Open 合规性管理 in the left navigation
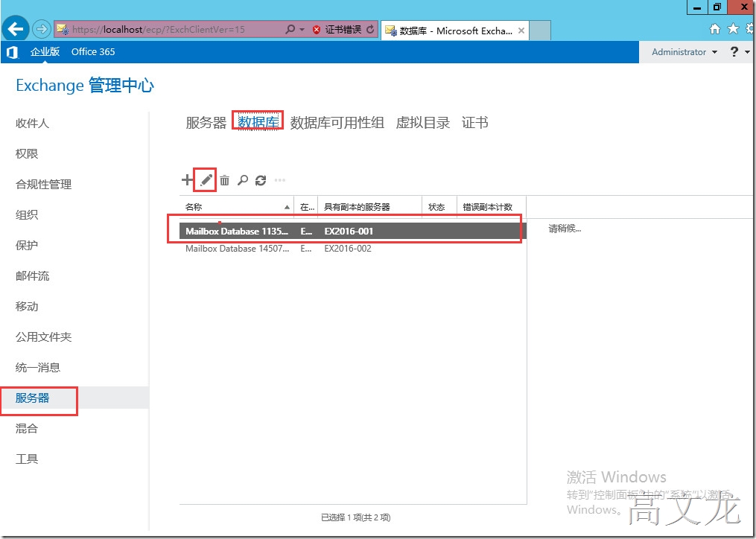756x539 pixels. [43, 184]
